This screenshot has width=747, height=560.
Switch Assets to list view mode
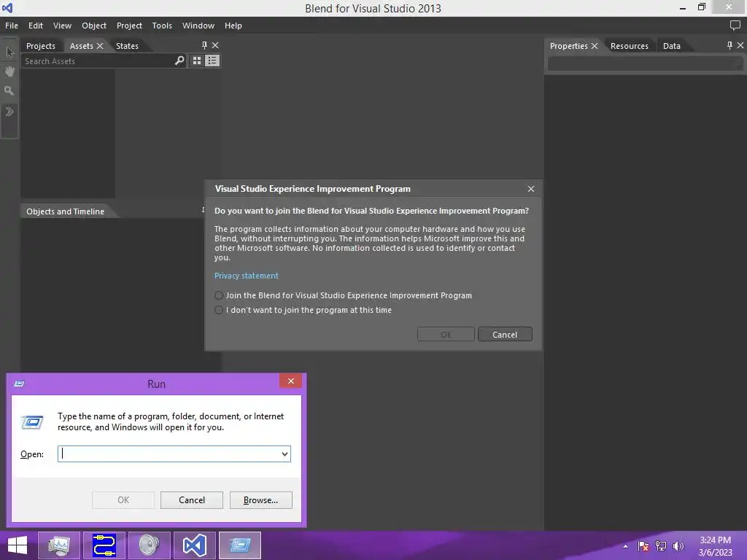212,61
